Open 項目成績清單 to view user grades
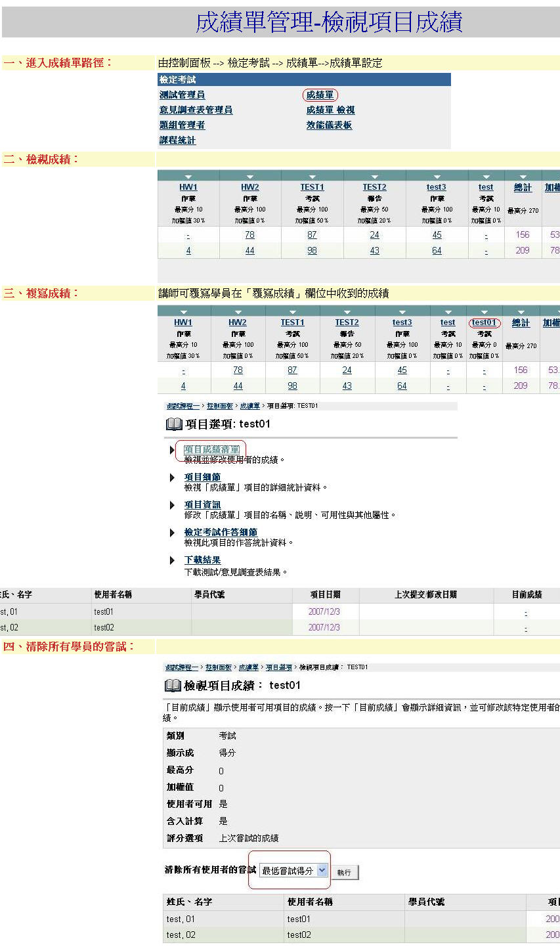This screenshot has height=949, width=560. click(x=211, y=450)
